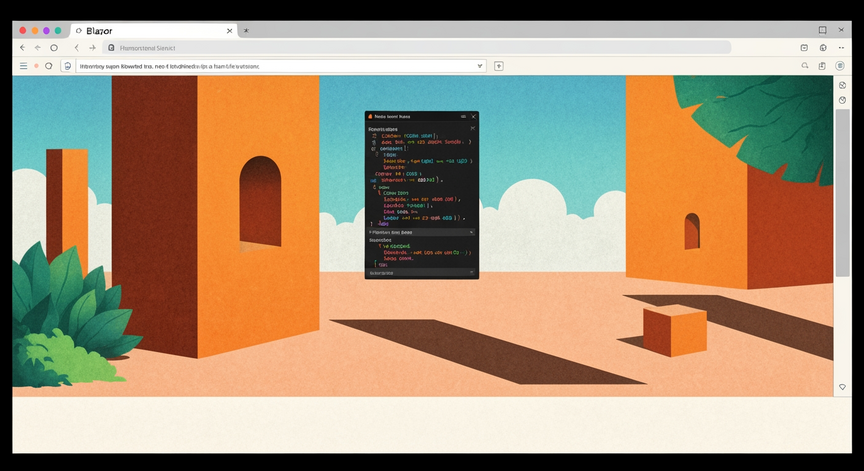Click the vertical scrollbar thumb on the right
Viewport: 864px width, 471px height.
pyautogui.click(x=842, y=193)
